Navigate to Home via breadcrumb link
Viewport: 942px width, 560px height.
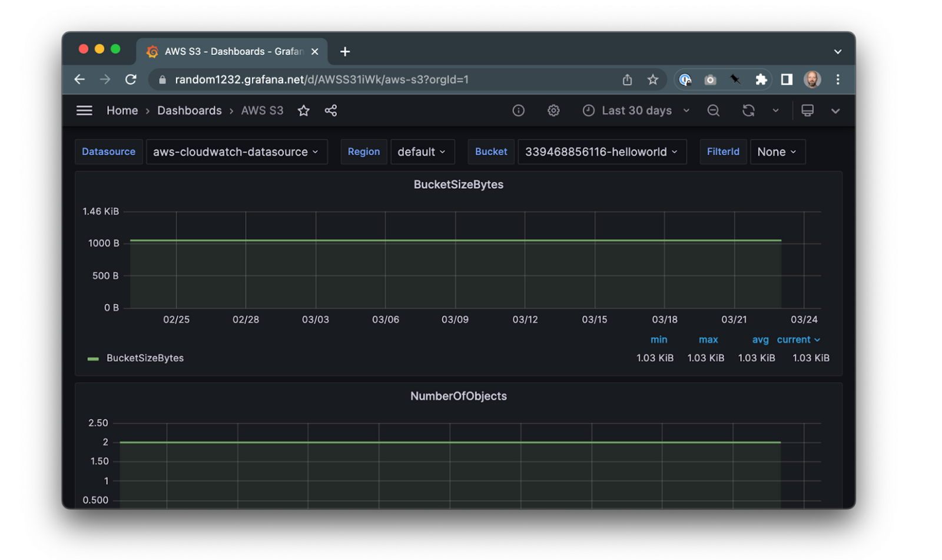click(121, 110)
